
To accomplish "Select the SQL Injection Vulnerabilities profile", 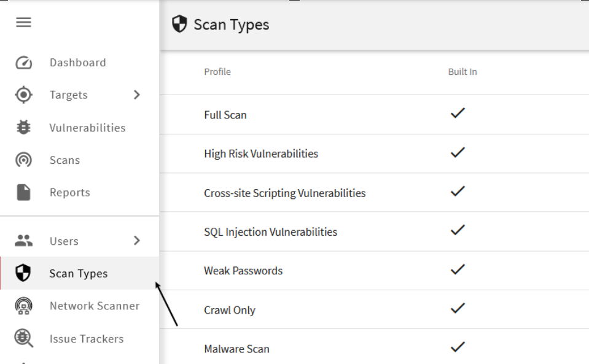I will [x=270, y=232].
